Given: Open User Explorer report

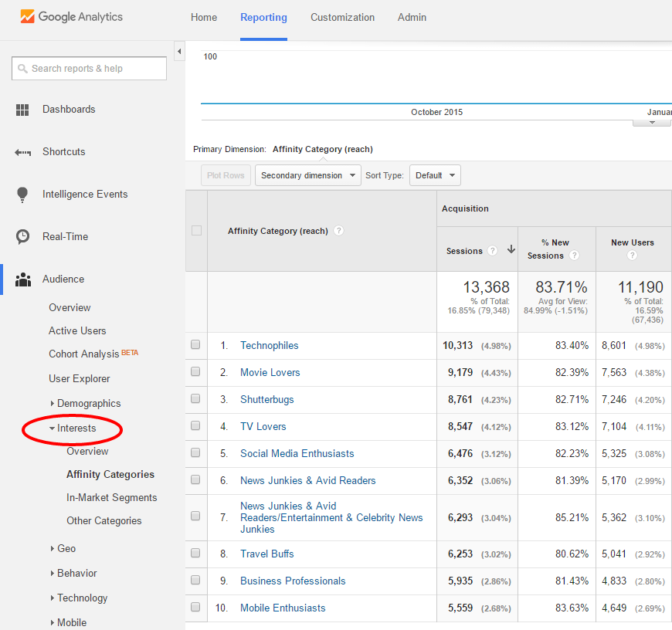Looking at the screenshot, I should coord(80,379).
